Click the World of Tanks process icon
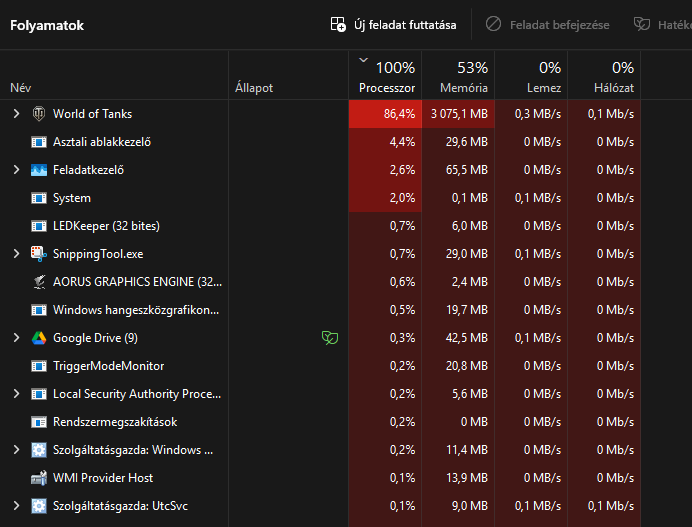The image size is (692, 527). (39, 114)
